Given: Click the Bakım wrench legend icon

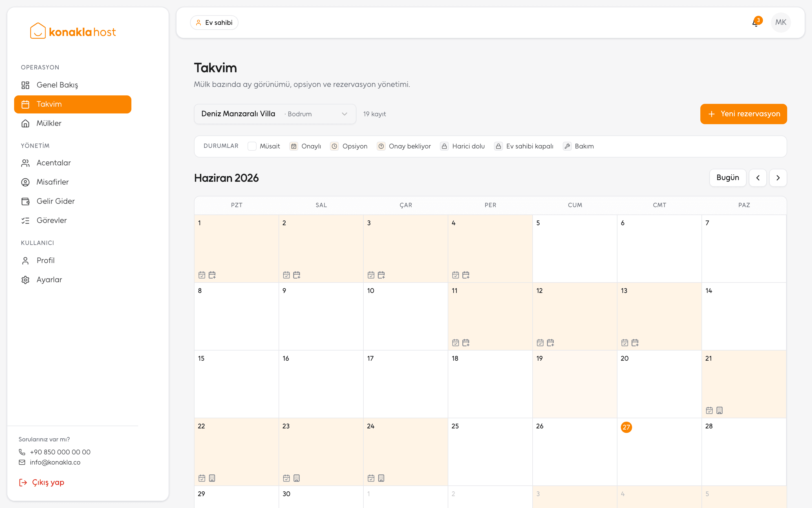Looking at the screenshot, I should click(567, 146).
